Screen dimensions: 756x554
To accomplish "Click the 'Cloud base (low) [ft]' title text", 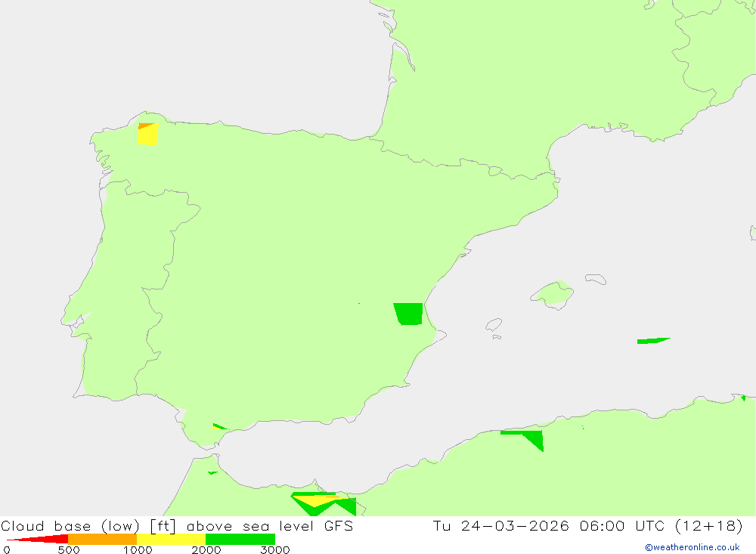I will [88, 525].
